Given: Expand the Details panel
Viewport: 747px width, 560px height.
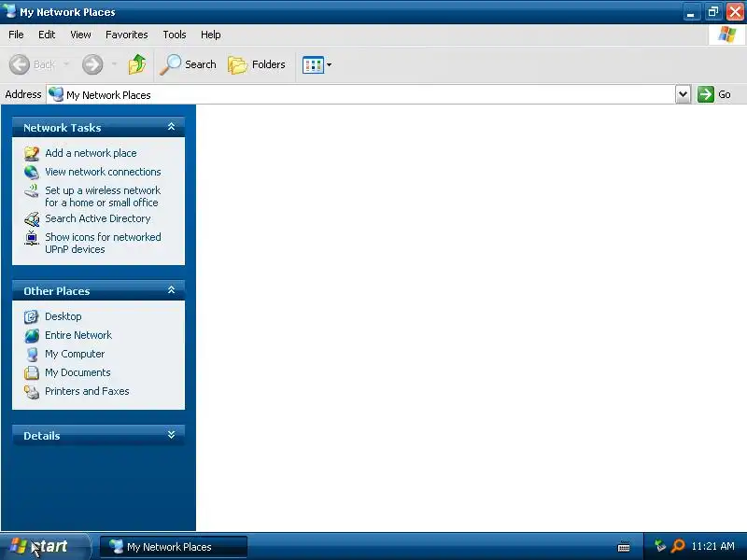Looking at the screenshot, I should tap(172, 435).
